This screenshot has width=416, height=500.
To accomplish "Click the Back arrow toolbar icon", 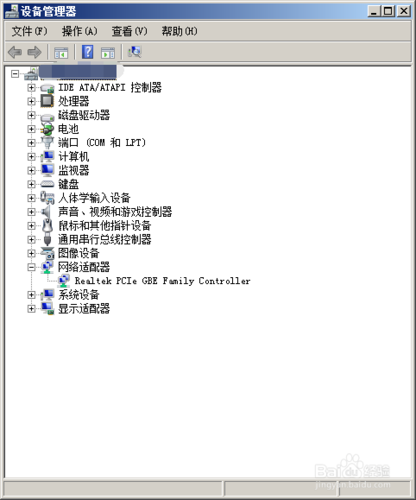I will click(x=15, y=52).
